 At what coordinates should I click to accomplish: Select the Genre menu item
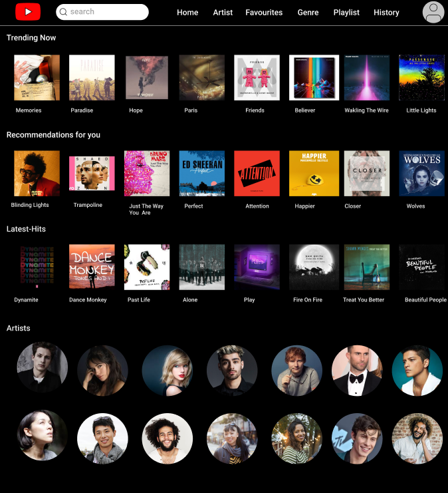tap(308, 13)
